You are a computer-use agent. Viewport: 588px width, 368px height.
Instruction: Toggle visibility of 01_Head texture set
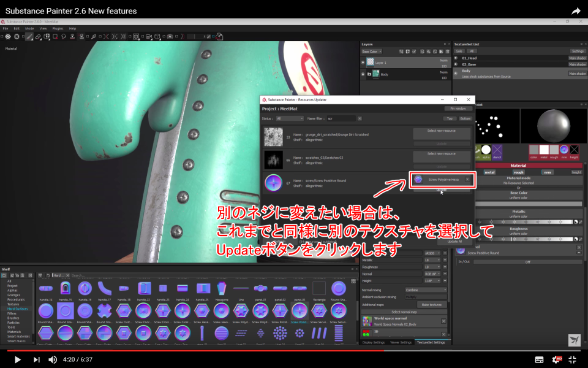point(456,58)
